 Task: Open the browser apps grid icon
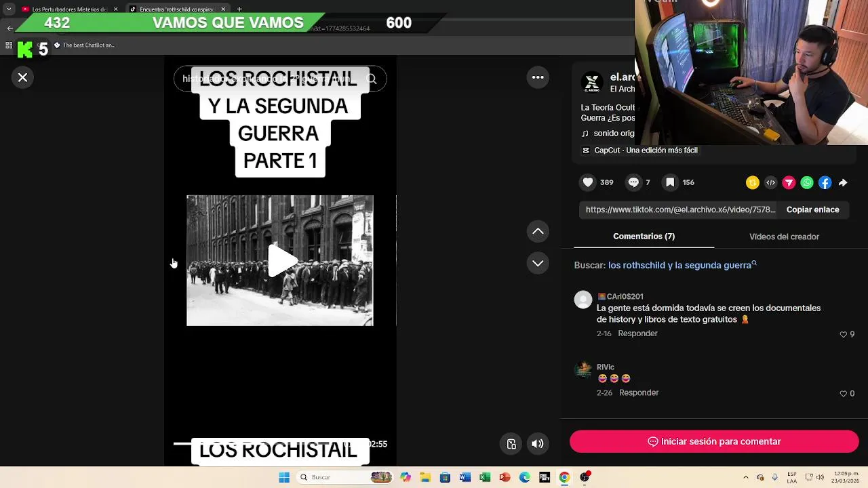coord(9,45)
